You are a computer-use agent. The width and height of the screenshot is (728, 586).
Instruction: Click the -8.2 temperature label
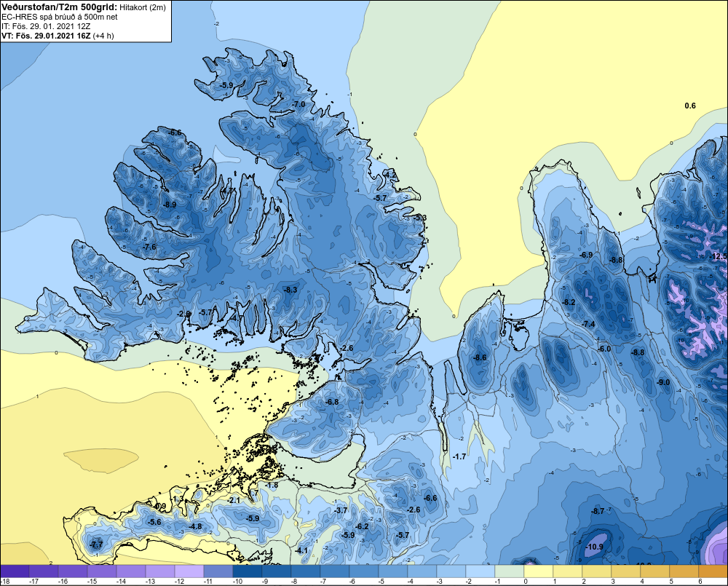tap(569, 302)
